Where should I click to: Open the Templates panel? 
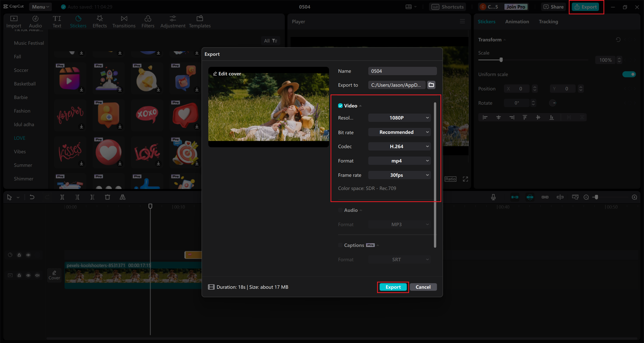coord(199,21)
